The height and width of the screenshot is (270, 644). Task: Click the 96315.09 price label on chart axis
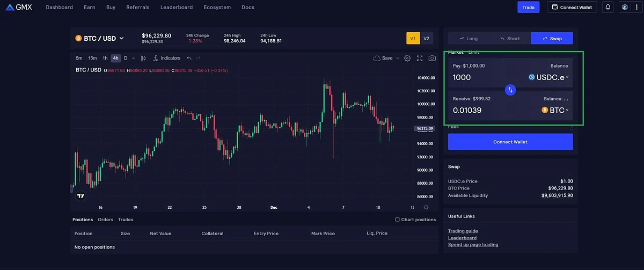pyautogui.click(x=424, y=129)
